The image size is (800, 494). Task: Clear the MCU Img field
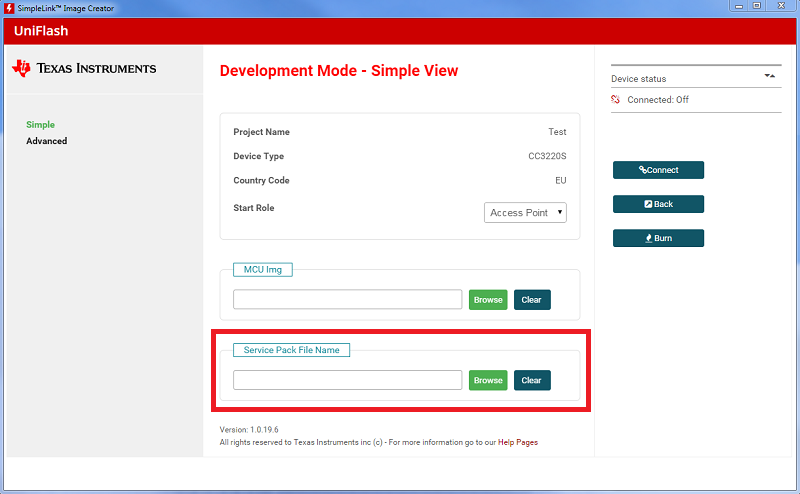[x=532, y=299]
